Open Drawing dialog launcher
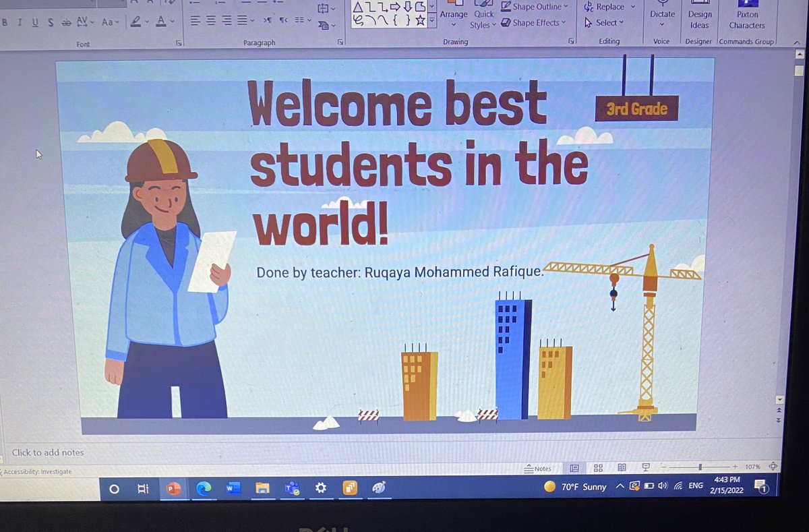 (x=571, y=42)
